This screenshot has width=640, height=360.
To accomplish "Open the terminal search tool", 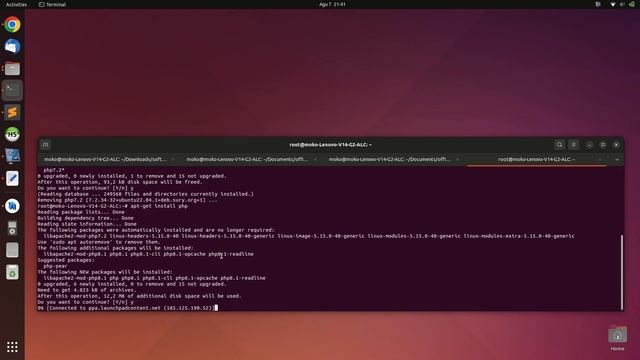I will tap(560, 144).
